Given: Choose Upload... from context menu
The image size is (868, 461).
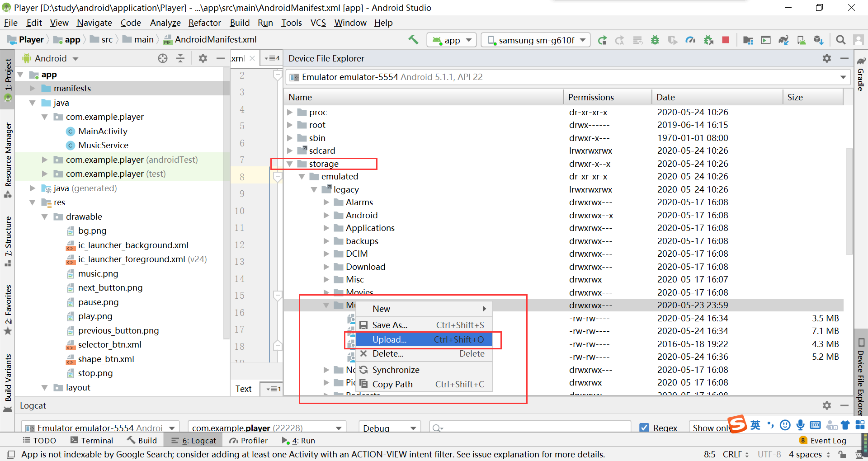Looking at the screenshot, I should 424,339.
